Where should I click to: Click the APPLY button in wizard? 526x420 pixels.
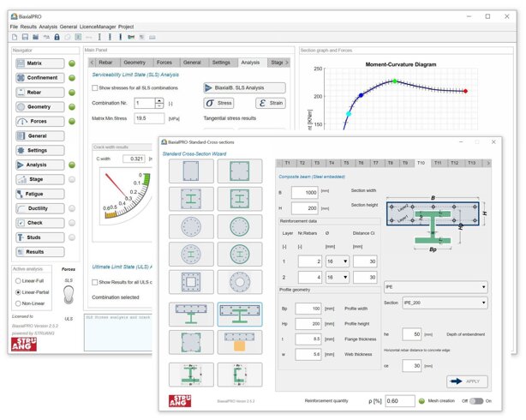coord(467,381)
